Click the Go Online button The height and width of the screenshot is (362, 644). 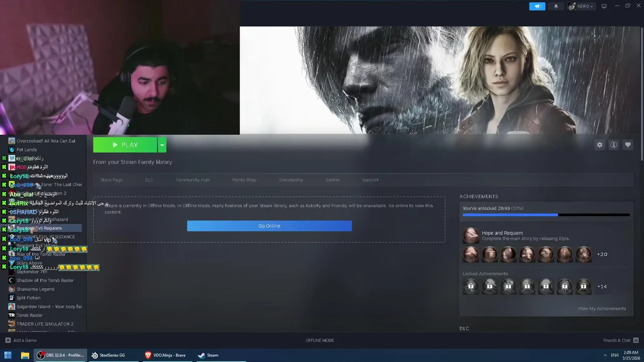pos(269,226)
